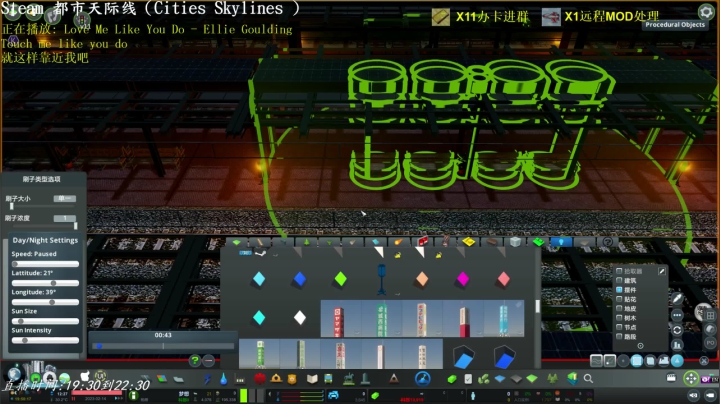Adjust the Sun Intensity slider
This screenshot has height=404, width=720.
coord(45,340)
